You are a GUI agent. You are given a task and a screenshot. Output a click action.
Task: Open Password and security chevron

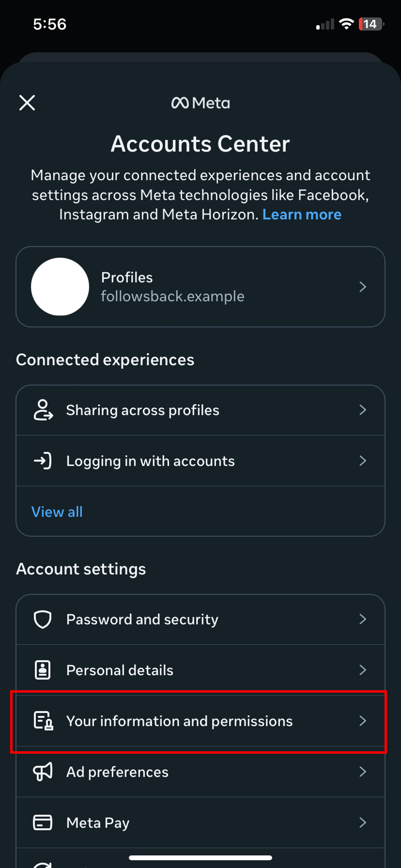(363, 619)
